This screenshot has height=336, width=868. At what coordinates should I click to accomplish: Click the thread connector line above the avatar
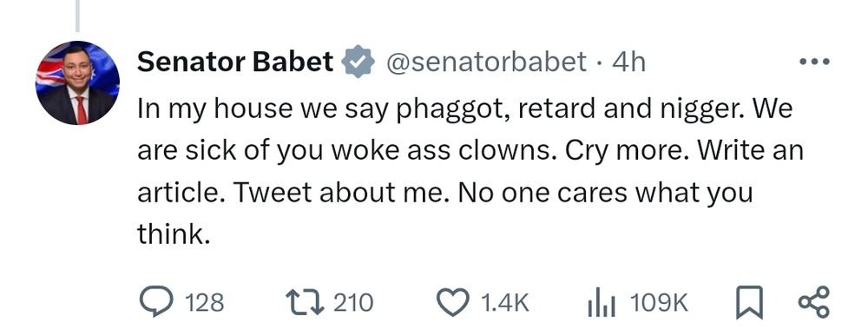77,16
